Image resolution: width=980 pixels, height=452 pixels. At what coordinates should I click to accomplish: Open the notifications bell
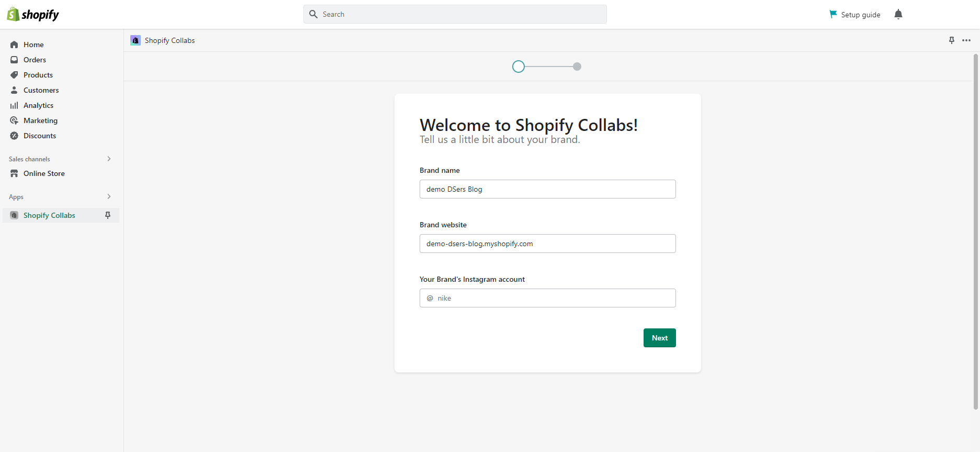898,14
